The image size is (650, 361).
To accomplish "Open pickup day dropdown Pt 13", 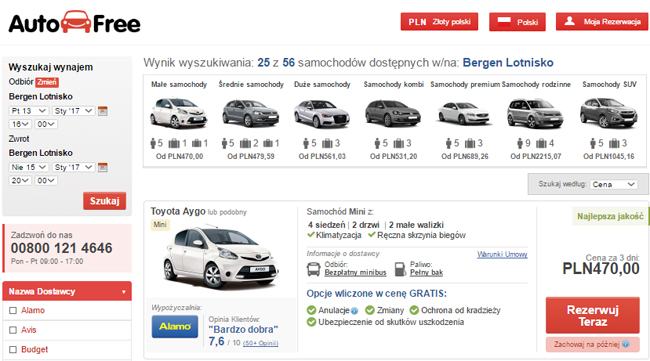I will coord(29,111).
